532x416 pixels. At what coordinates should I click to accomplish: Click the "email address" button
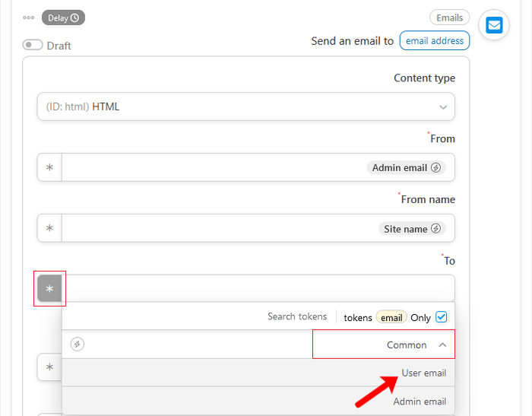(x=434, y=41)
